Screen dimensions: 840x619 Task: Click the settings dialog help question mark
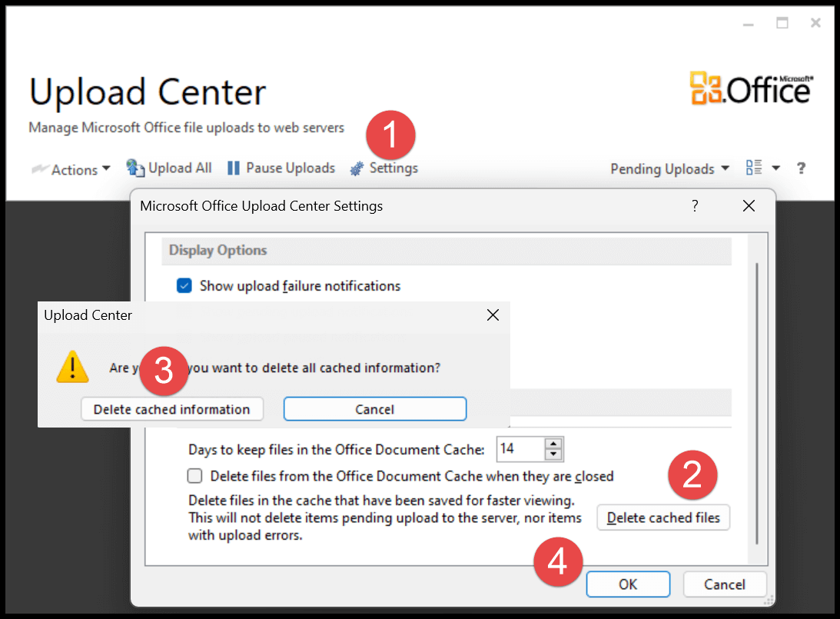click(x=695, y=206)
